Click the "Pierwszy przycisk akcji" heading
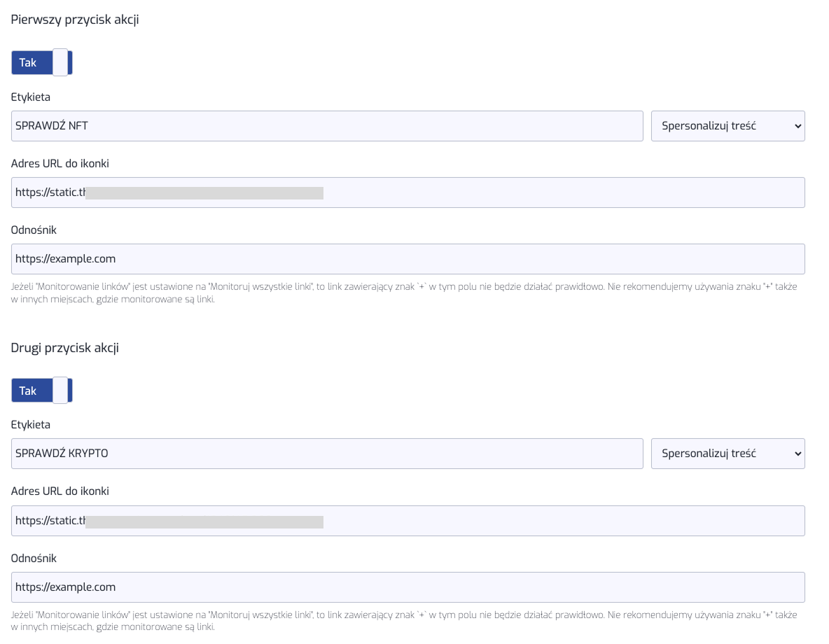829x644 pixels. tap(75, 20)
